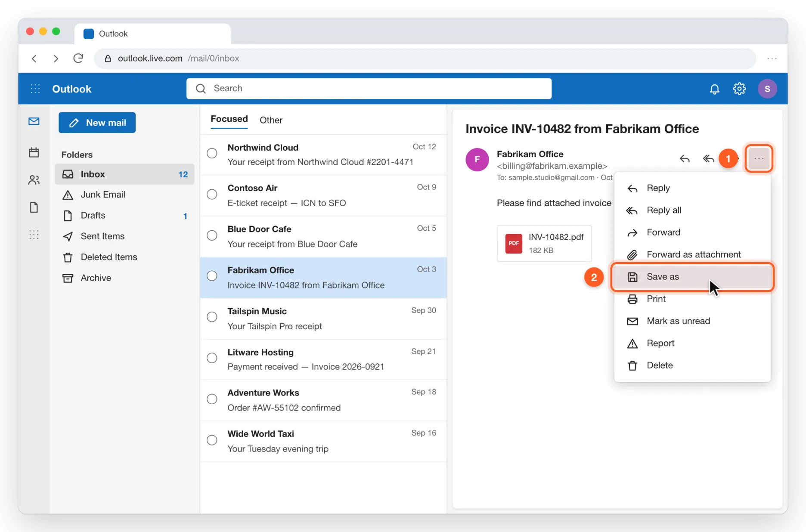Choose Print from the menu
The height and width of the screenshot is (532, 806).
[x=692, y=299]
